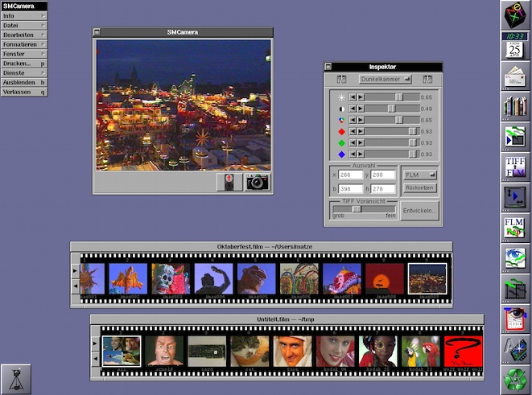This screenshot has height=395, width=532.
Task: Click back scroll arrow in Untitelt.film window
Action: pyautogui.click(x=96, y=358)
